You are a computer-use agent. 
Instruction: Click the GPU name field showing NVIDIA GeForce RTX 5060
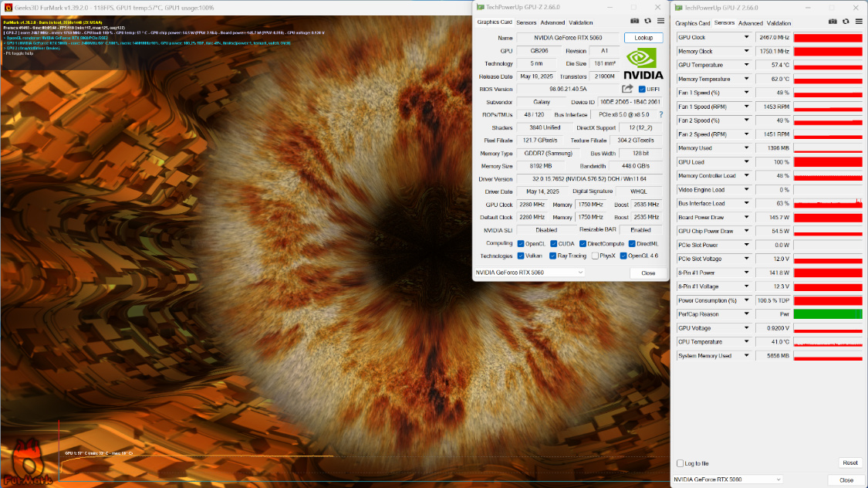click(x=568, y=38)
